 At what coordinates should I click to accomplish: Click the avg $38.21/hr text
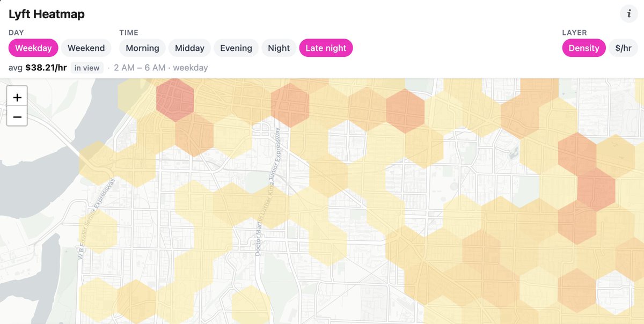(x=38, y=68)
